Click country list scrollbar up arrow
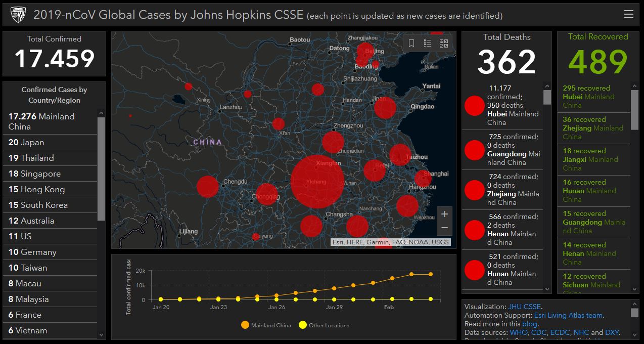 (x=101, y=113)
